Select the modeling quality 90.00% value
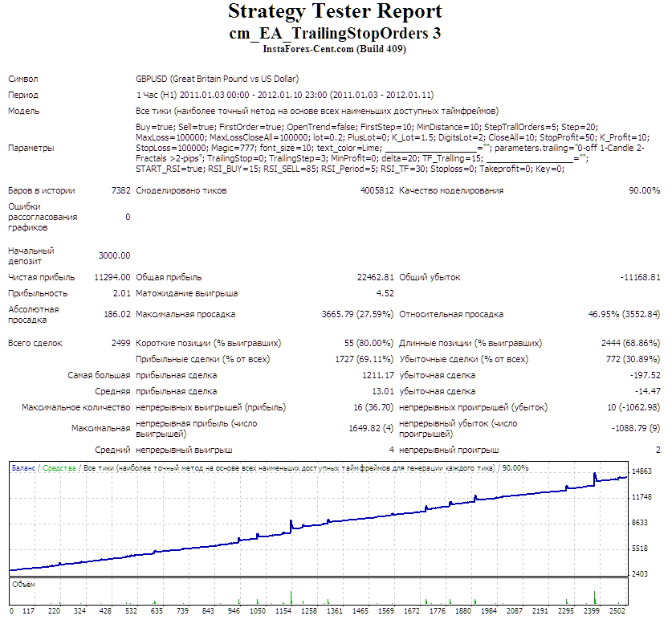Screen dimensions: 672x620 [x=644, y=190]
